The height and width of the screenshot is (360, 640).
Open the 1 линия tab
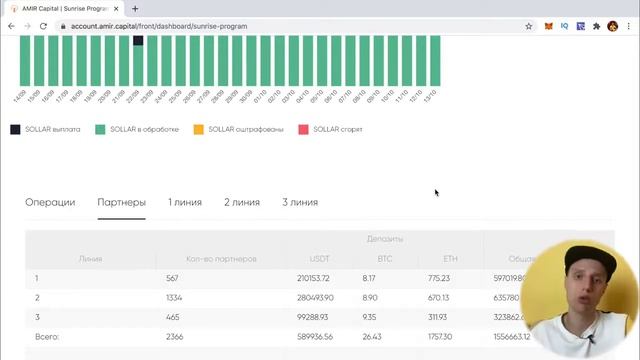(185, 202)
